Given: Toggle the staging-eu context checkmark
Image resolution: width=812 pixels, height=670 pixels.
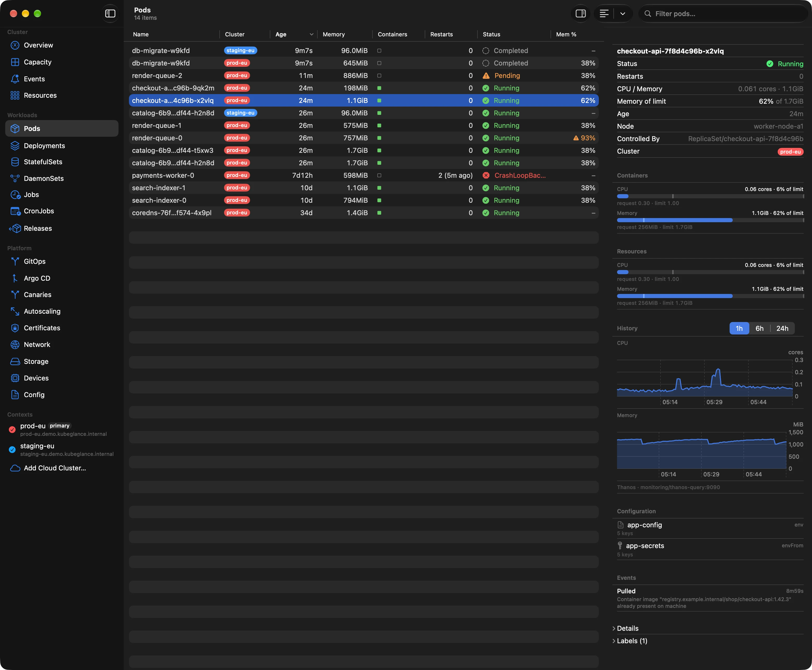Looking at the screenshot, I should [x=12, y=449].
